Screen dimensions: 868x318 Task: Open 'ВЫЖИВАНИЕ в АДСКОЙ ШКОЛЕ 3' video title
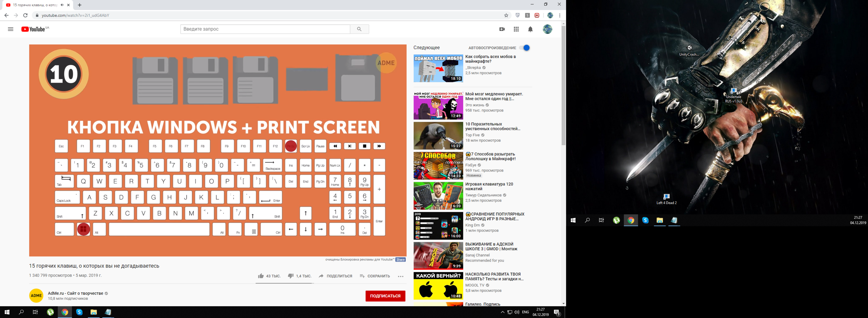(x=491, y=246)
